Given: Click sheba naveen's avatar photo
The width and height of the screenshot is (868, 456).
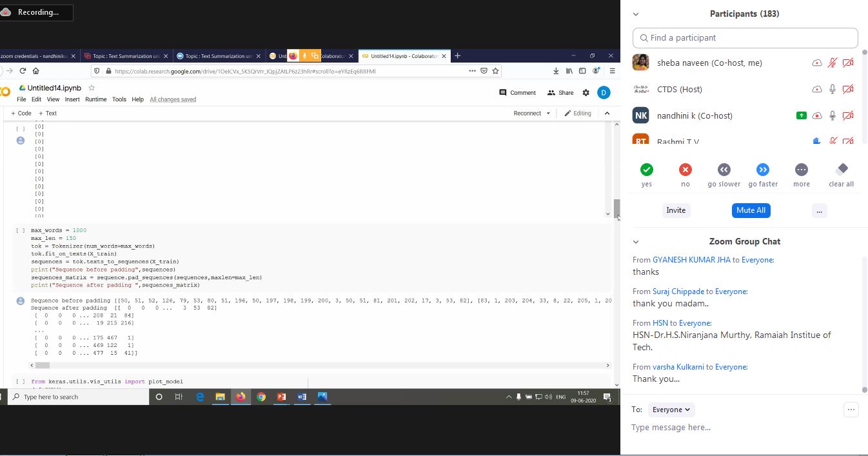Looking at the screenshot, I should (x=640, y=63).
